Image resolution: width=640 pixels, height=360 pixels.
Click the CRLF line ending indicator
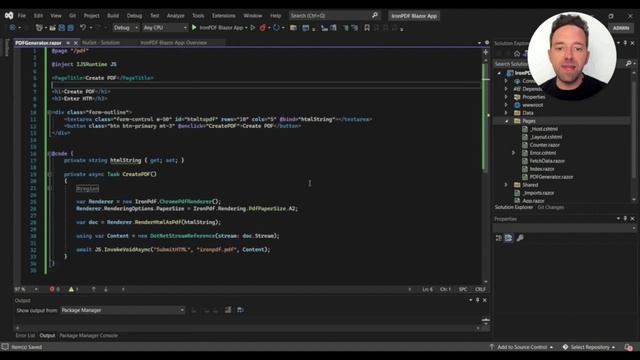point(480,289)
